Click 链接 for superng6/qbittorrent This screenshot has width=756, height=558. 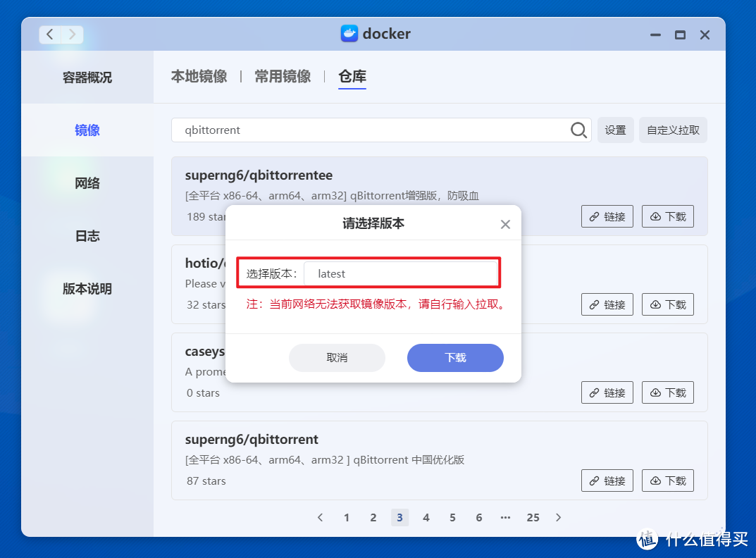pos(607,480)
